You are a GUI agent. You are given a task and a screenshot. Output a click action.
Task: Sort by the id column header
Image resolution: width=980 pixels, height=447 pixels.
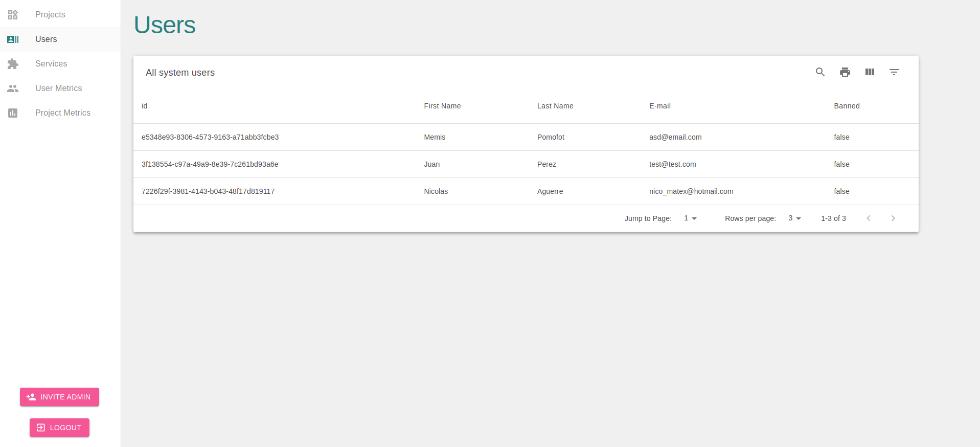(x=144, y=106)
